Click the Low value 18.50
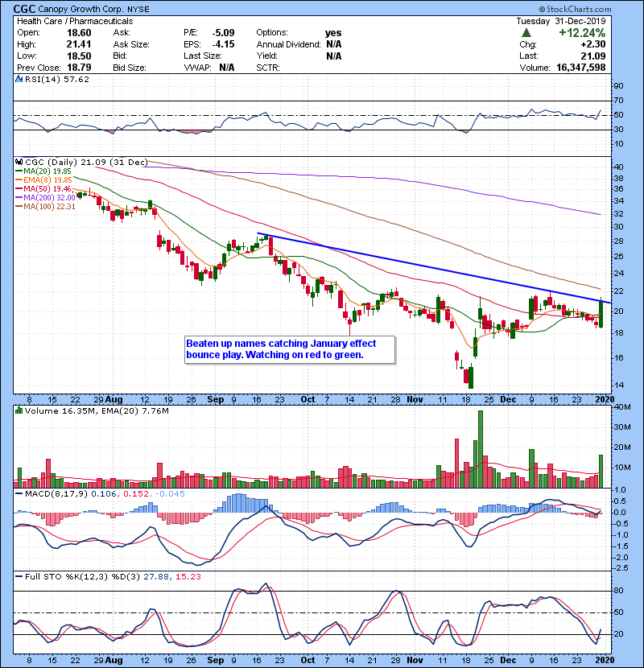 click(79, 56)
